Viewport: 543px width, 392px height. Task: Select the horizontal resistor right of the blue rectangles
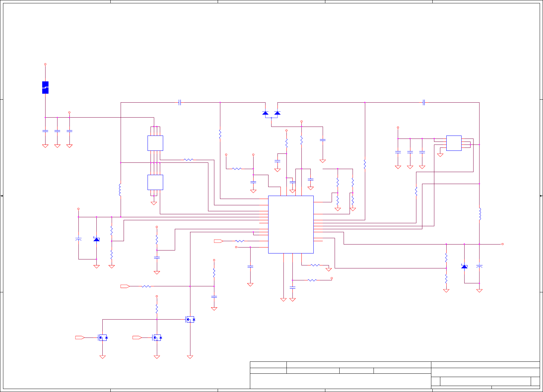click(x=188, y=160)
